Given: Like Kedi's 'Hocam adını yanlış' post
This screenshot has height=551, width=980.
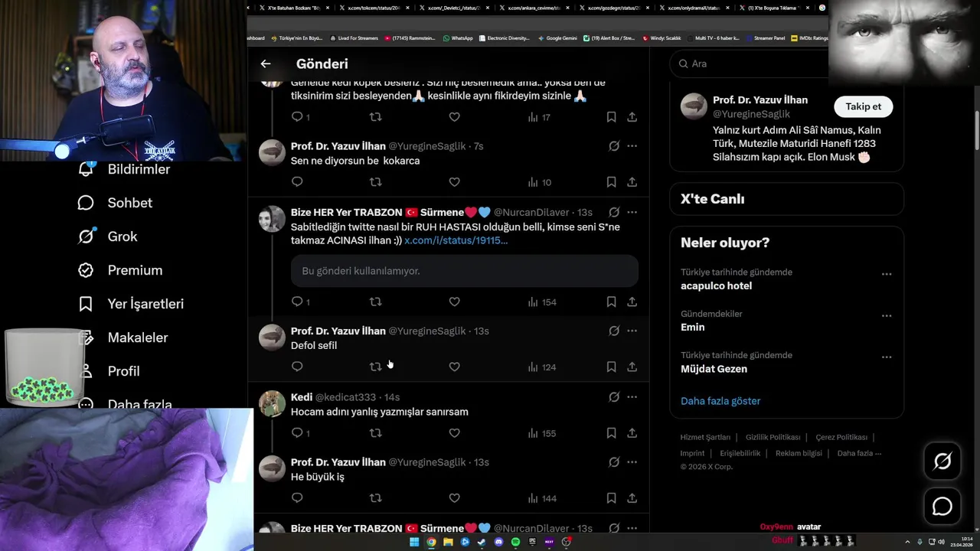Looking at the screenshot, I should tap(454, 433).
